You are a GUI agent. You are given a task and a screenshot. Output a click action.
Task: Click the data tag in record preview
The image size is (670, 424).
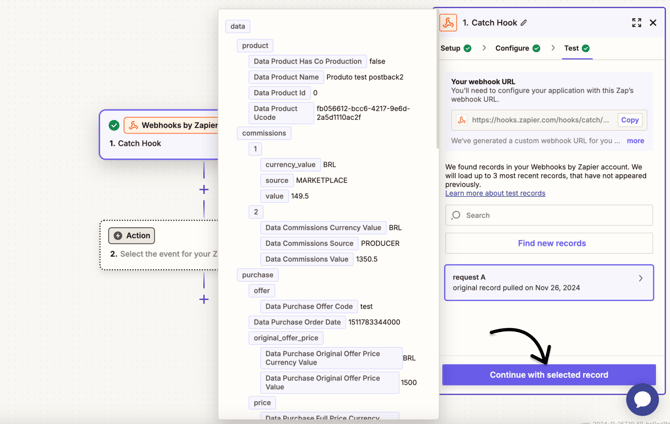click(238, 26)
